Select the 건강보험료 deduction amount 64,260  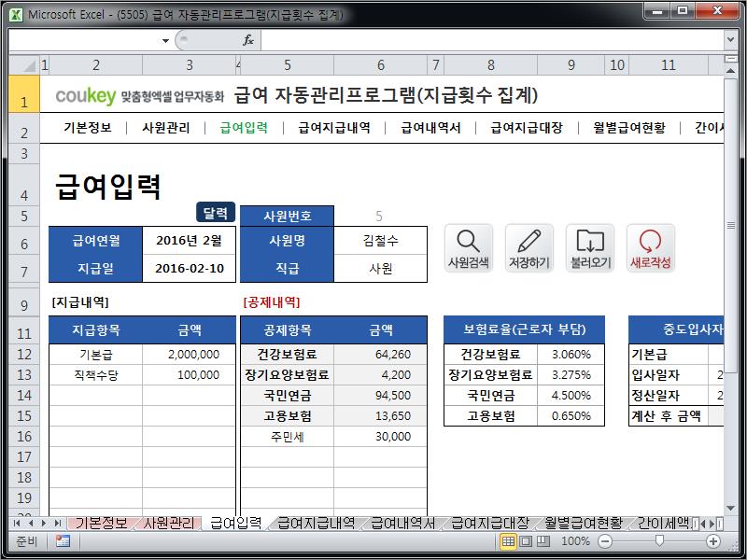click(x=380, y=355)
